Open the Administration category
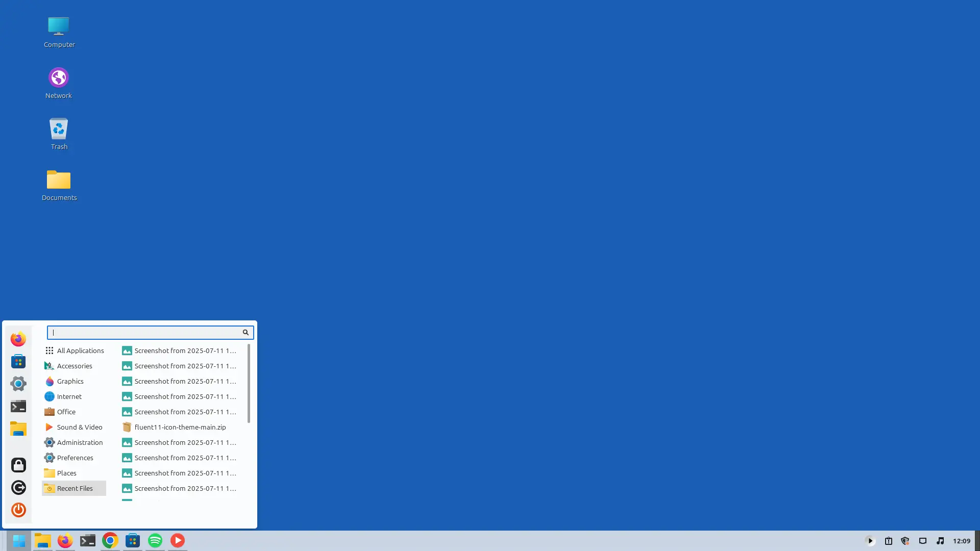The height and width of the screenshot is (551, 980). pyautogui.click(x=74, y=443)
